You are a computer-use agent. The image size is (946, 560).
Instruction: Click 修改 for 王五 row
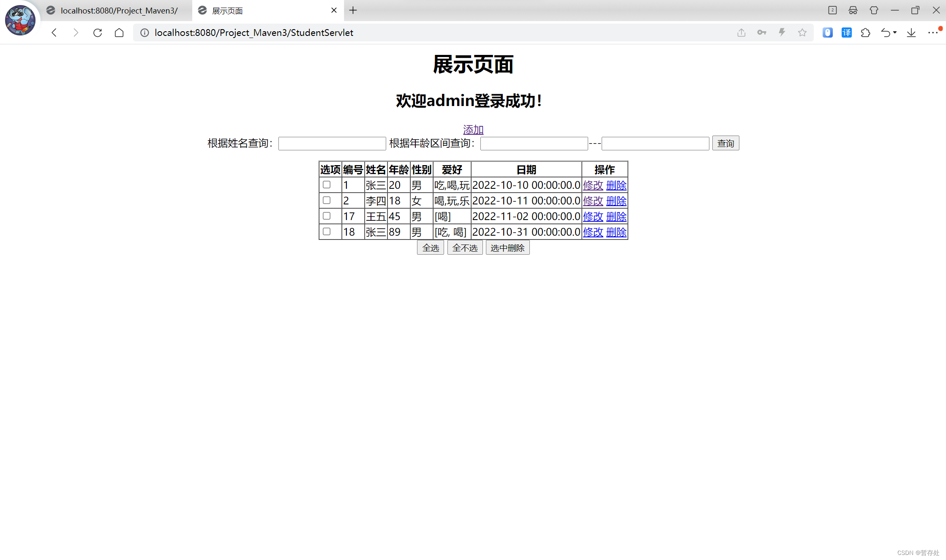click(x=593, y=216)
